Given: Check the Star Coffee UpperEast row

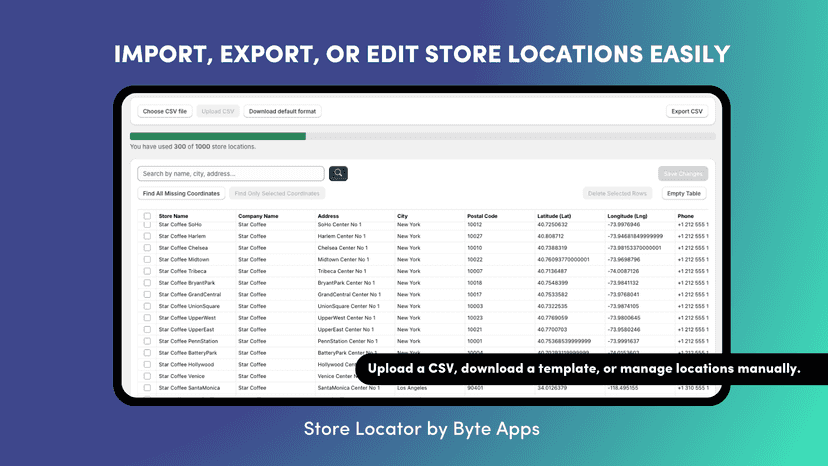Looking at the screenshot, I should coord(147,329).
